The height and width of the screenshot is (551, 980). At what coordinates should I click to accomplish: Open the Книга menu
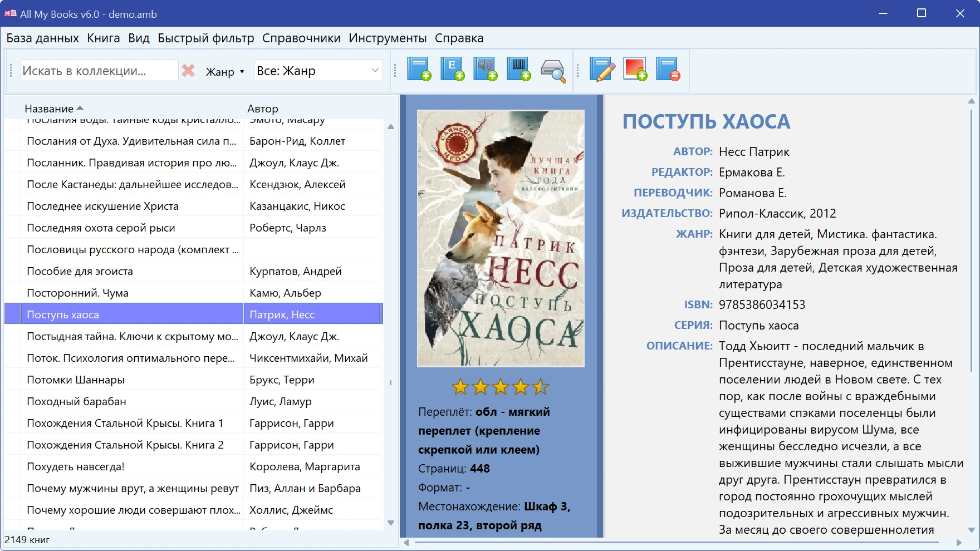104,38
